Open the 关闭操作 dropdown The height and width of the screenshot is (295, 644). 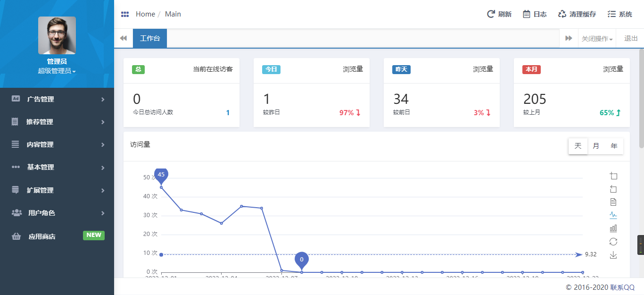click(597, 39)
